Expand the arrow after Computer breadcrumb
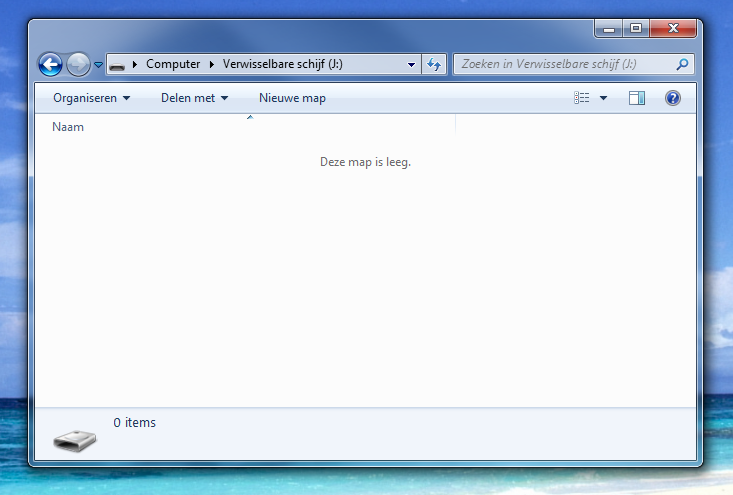 pyautogui.click(x=211, y=65)
